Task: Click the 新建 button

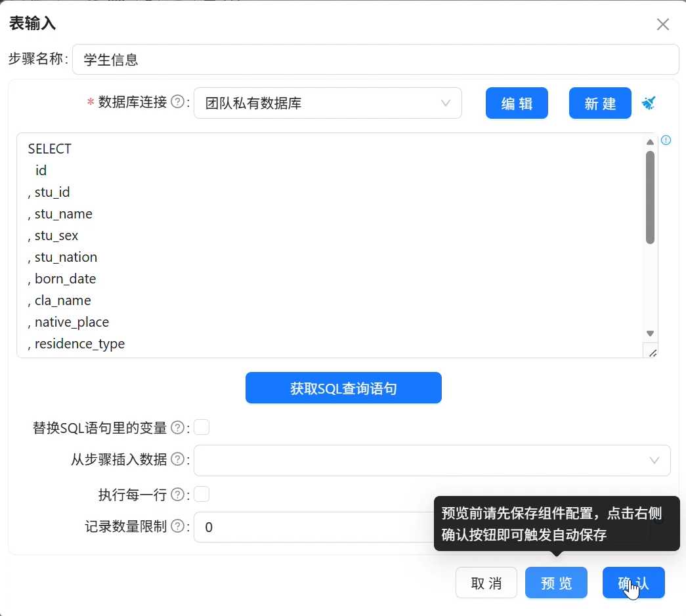Action: 600,103
